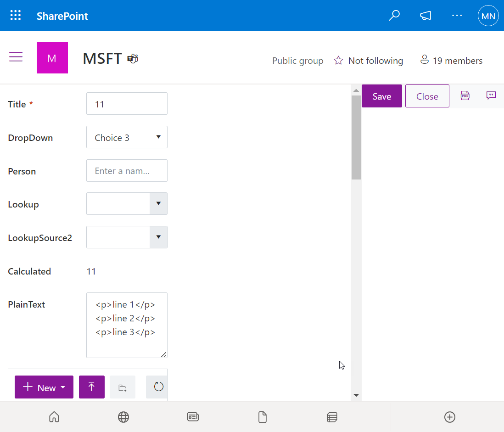Open the ellipsis more options menu
The height and width of the screenshot is (432, 504).
[457, 16]
